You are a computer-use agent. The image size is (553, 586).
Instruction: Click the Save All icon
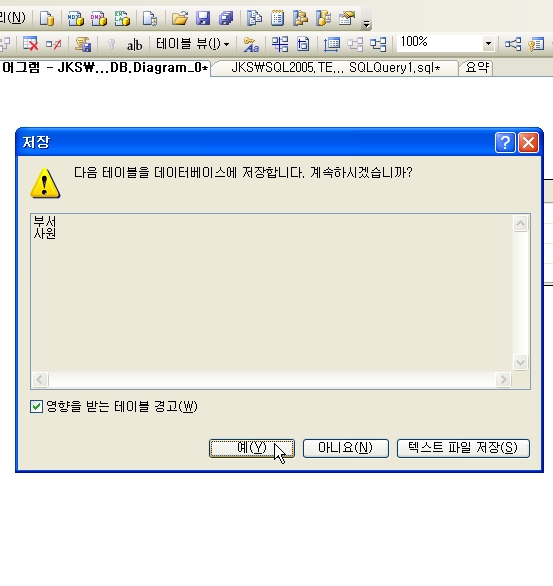click(x=226, y=18)
